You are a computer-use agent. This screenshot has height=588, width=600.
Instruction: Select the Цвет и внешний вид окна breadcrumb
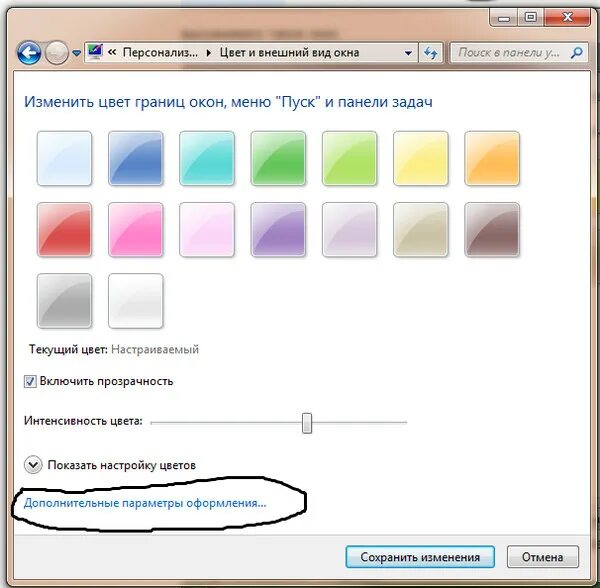click(x=289, y=52)
